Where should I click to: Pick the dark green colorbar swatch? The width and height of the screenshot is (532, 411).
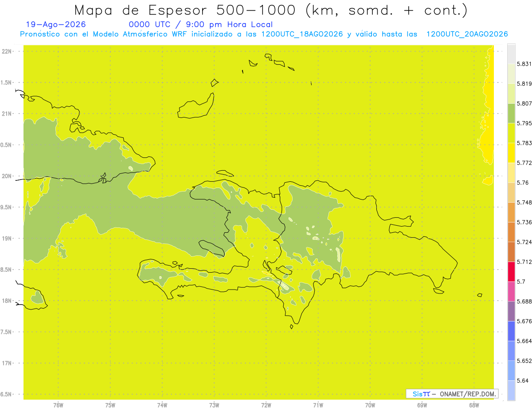point(511,113)
